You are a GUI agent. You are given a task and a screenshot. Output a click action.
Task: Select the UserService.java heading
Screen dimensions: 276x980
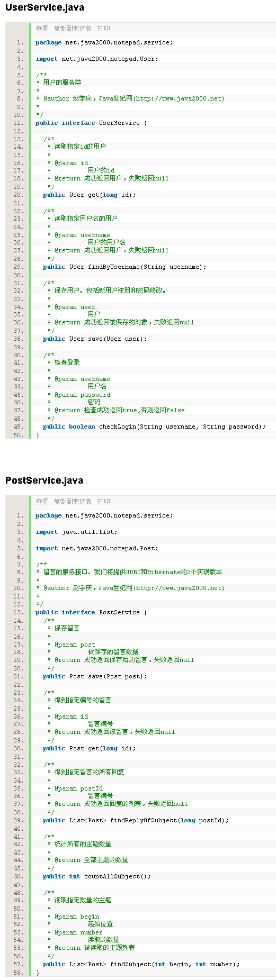44,7
